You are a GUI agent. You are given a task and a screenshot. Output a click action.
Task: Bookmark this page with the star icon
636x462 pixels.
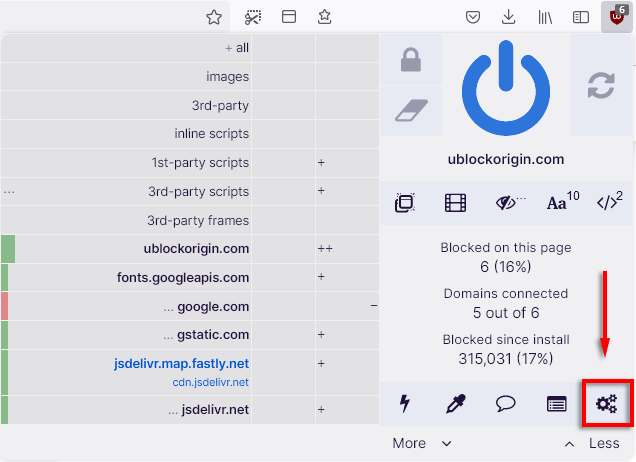click(x=214, y=17)
